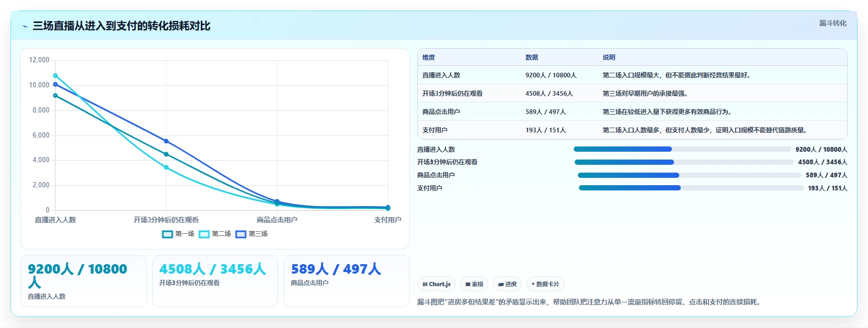Click the x-axis label 直播进入人数
868x328 pixels.
click(x=55, y=220)
